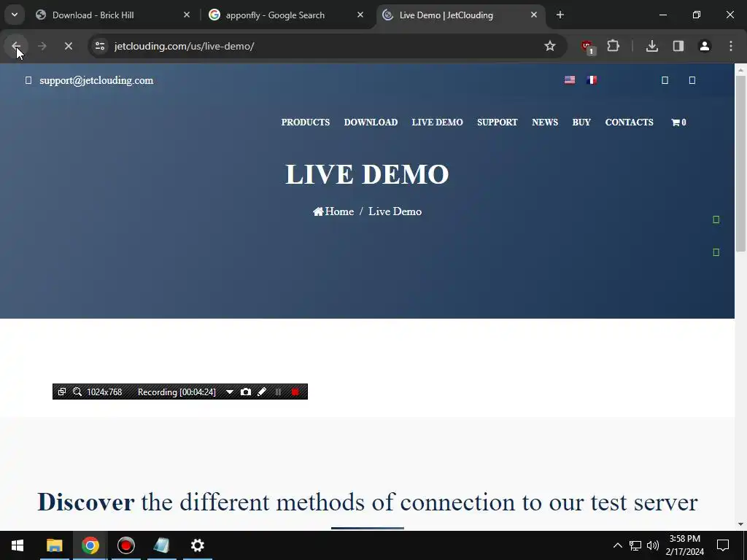Open Chrome downloads icon
747x560 pixels.
651,46
